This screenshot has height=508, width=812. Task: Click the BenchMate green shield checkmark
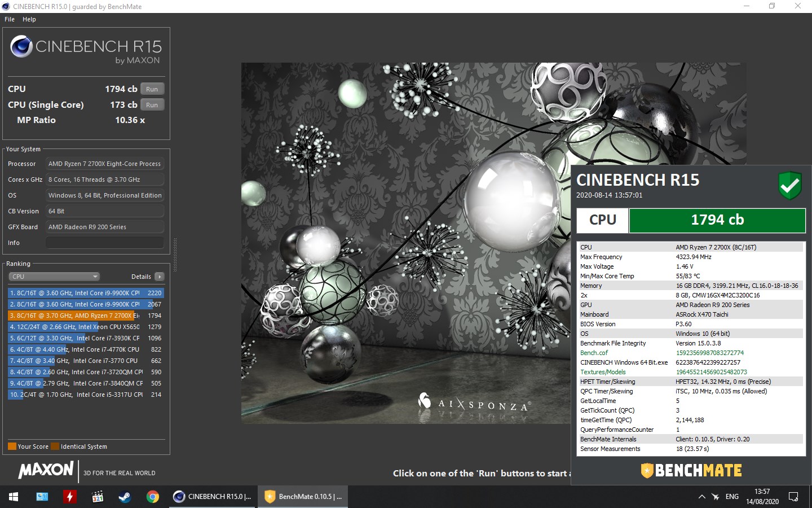[790, 185]
